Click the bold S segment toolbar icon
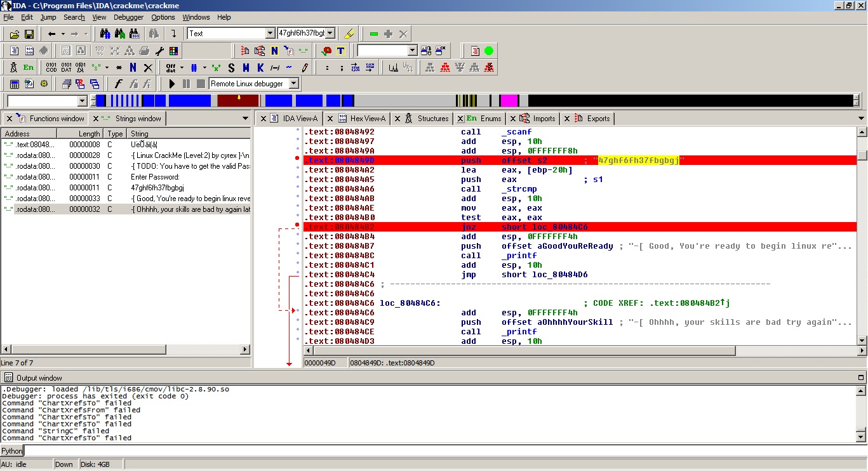 tap(230, 67)
